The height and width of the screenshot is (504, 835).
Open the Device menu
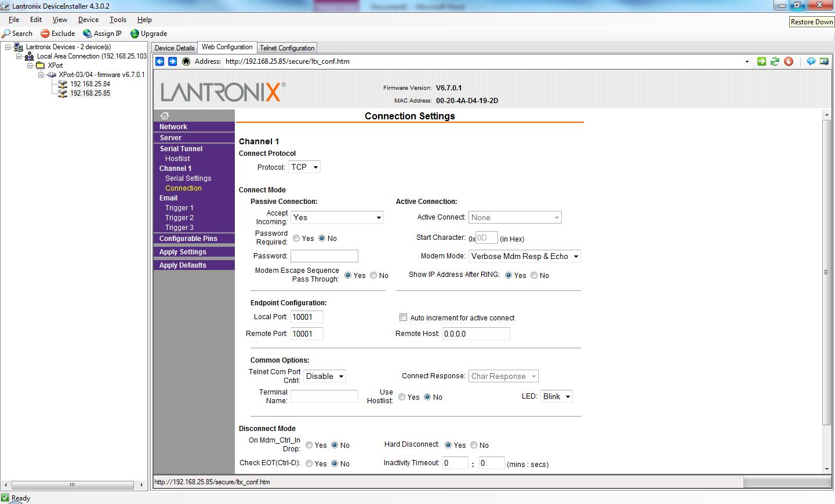(x=88, y=20)
